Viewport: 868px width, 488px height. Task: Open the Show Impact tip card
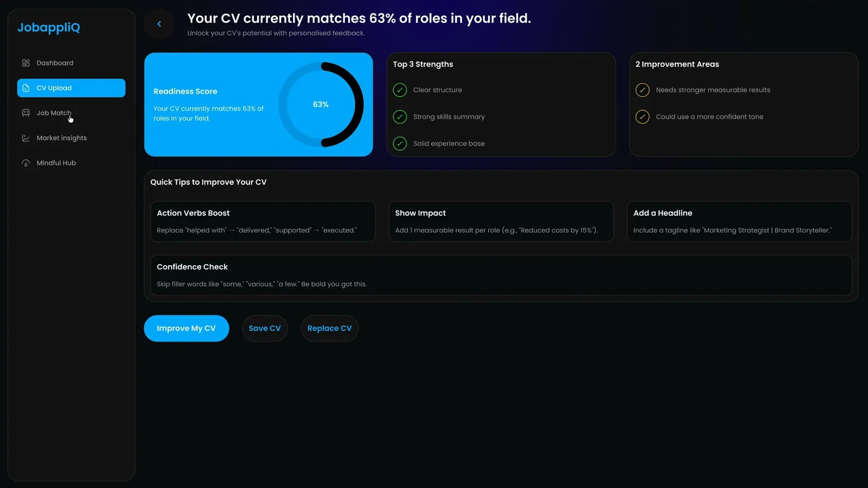(x=501, y=221)
